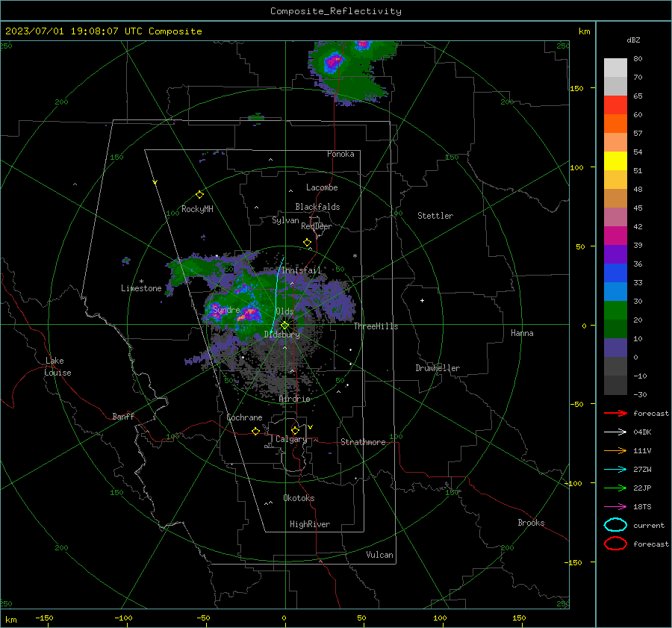Click the asterisk marker east of Innisfail
The width and height of the screenshot is (672, 628).
tap(355, 256)
